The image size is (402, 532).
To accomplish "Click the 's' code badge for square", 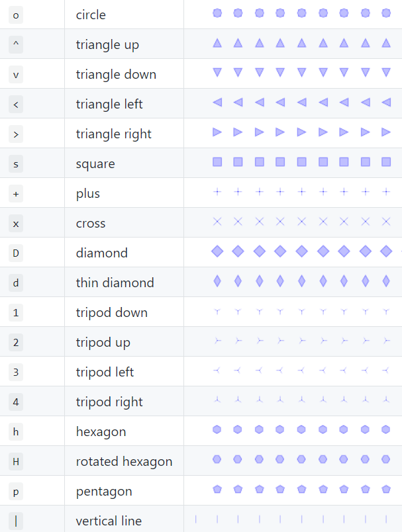I will (x=16, y=163).
